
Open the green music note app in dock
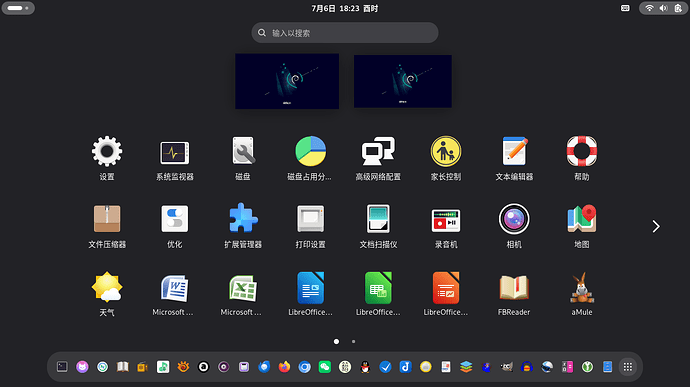(x=163, y=367)
